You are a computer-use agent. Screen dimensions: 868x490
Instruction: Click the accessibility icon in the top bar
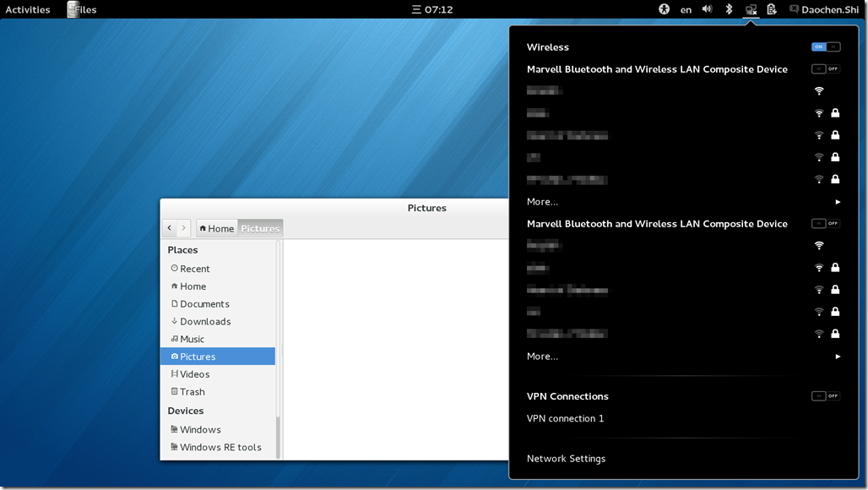(x=665, y=9)
